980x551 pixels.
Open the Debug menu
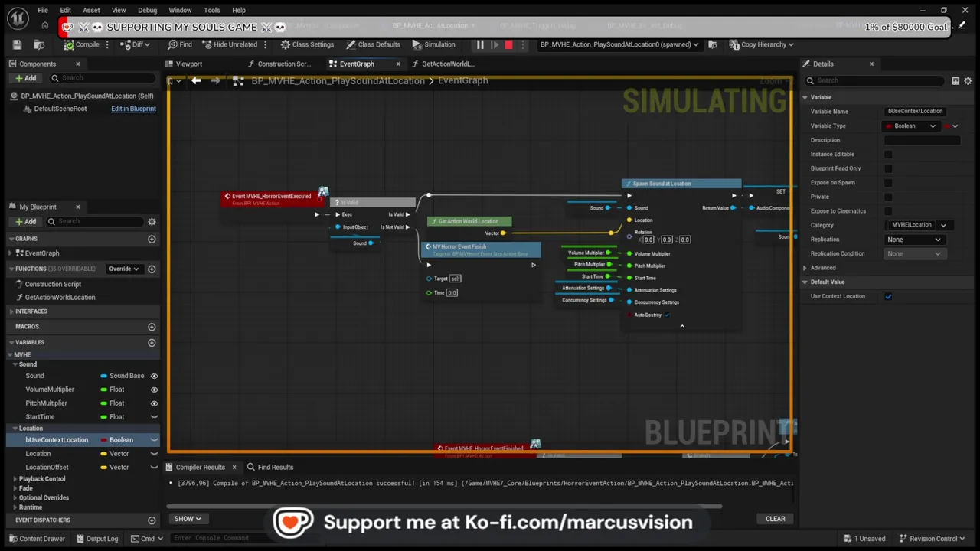147,10
